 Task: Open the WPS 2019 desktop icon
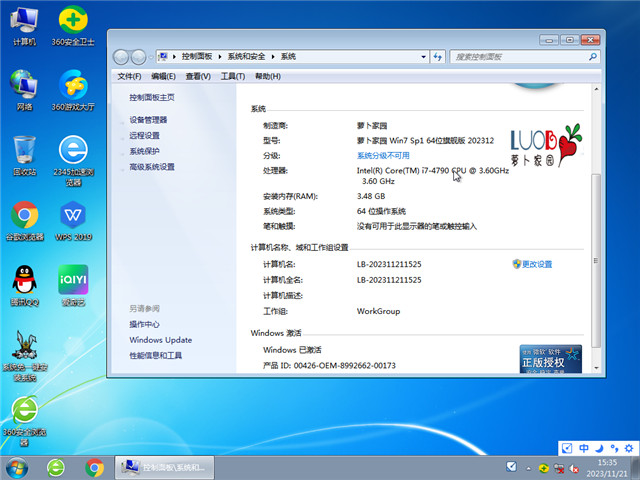tap(73, 221)
